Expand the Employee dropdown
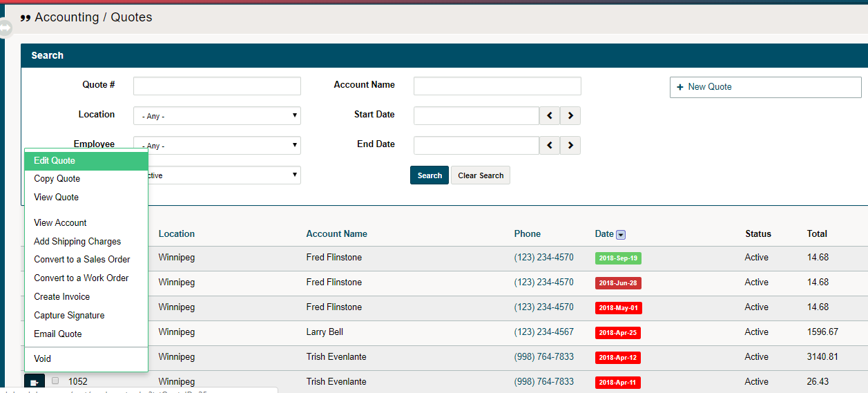868x393 pixels. pyautogui.click(x=217, y=146)
